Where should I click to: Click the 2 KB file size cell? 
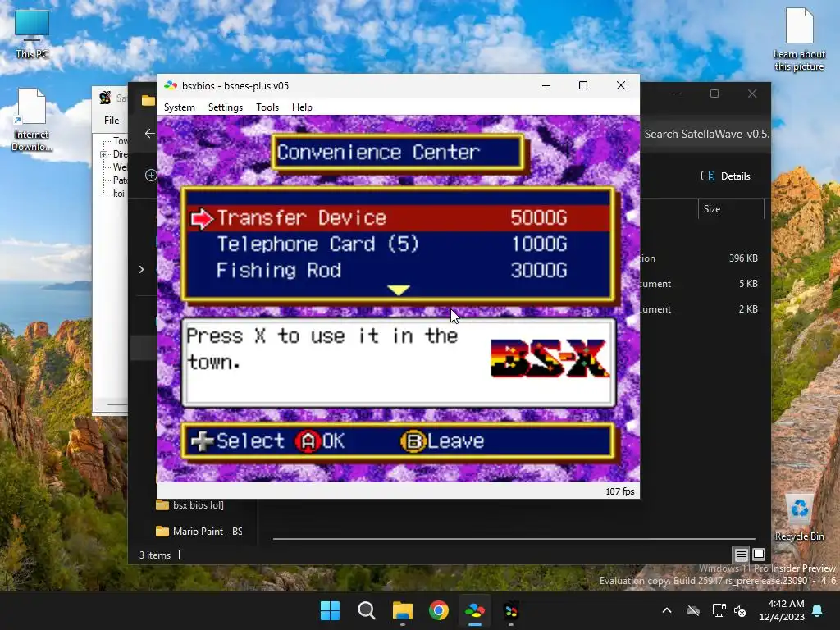pos(748,309)
